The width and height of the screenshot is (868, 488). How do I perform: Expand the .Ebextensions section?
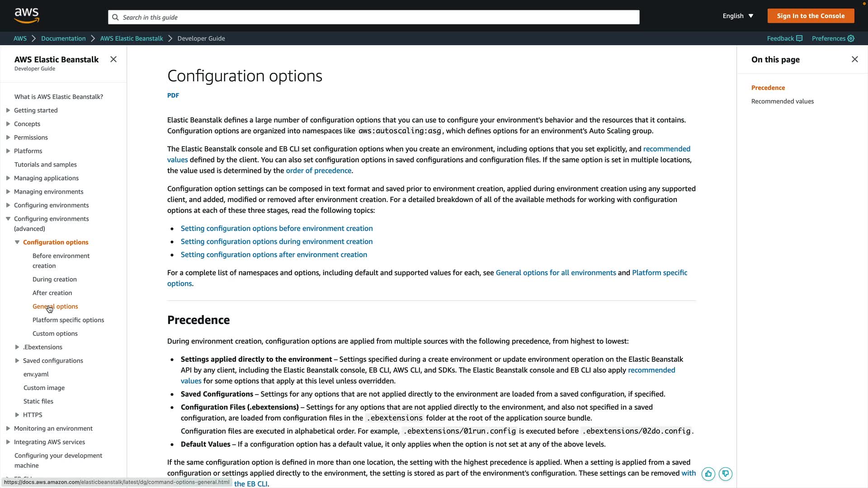point(17,347)
